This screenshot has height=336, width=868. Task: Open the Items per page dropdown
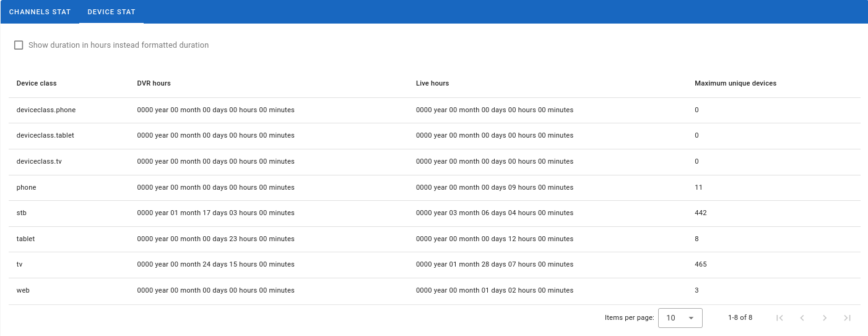click(x=679, y=317)
